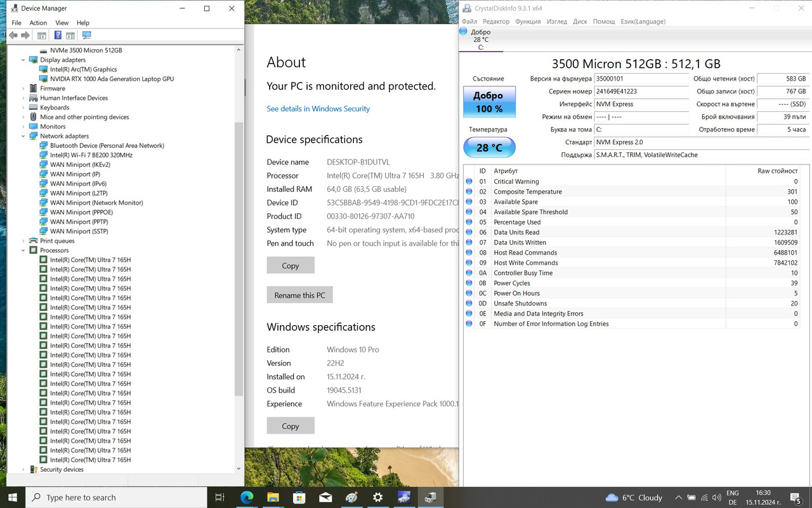Open Microsoft Store from the taskbar
The height and width of the screenshot is (508, 812).
[299, 497]
